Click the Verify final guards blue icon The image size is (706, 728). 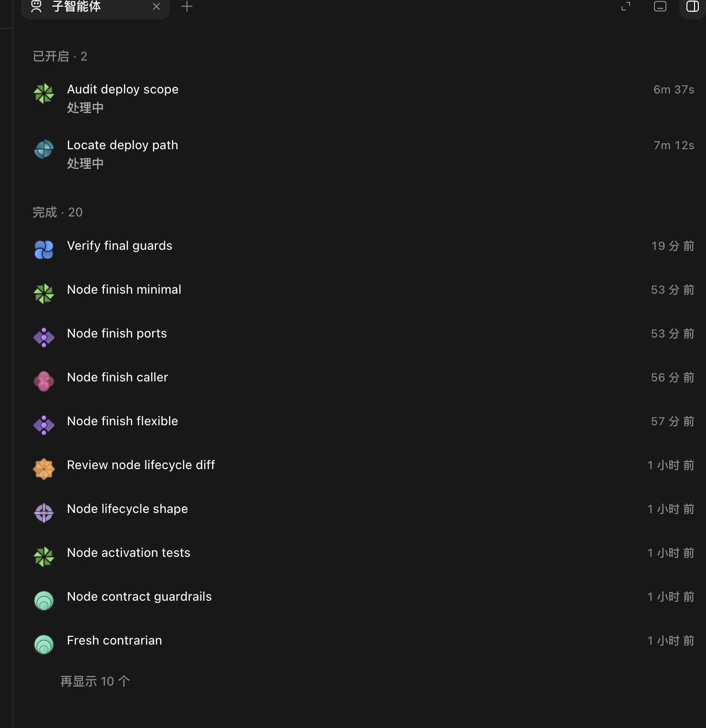pos(44,250)
